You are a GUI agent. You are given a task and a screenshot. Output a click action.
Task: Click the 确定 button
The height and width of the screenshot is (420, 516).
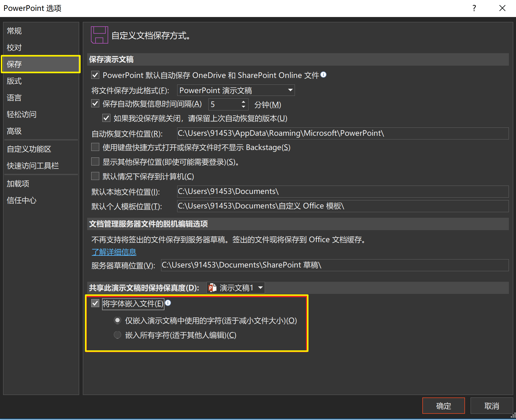[444, 406]
